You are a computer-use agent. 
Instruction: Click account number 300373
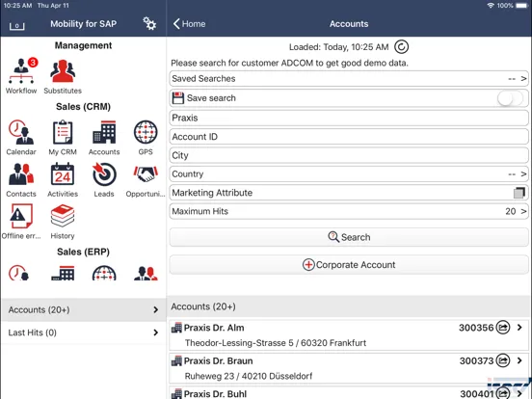pyautogui.click(x=476, y=361)
